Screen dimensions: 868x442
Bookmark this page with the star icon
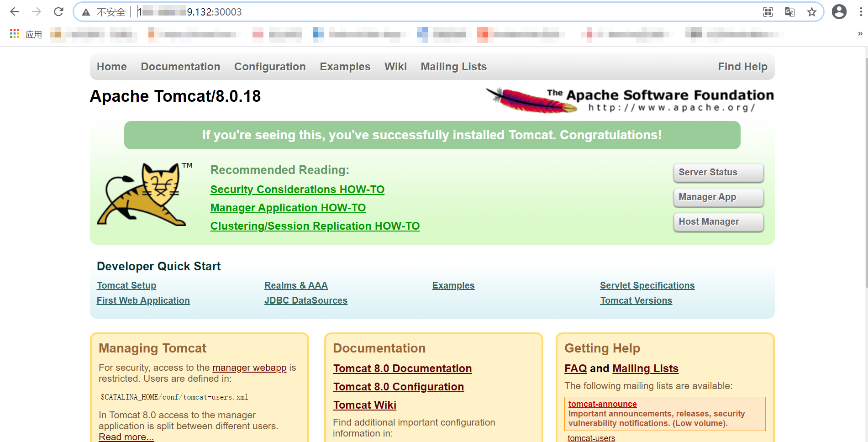pyautogui.click(x=811, y=12)
